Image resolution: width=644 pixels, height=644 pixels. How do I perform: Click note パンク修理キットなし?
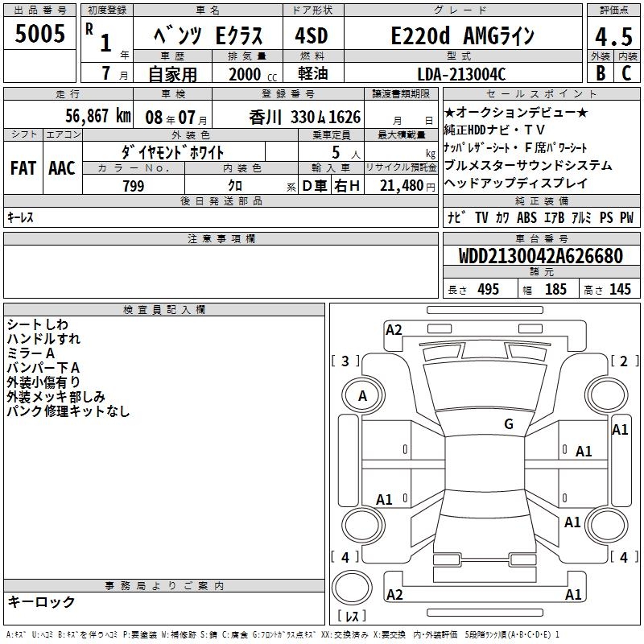pyautogui.click(x=68, y=411)
